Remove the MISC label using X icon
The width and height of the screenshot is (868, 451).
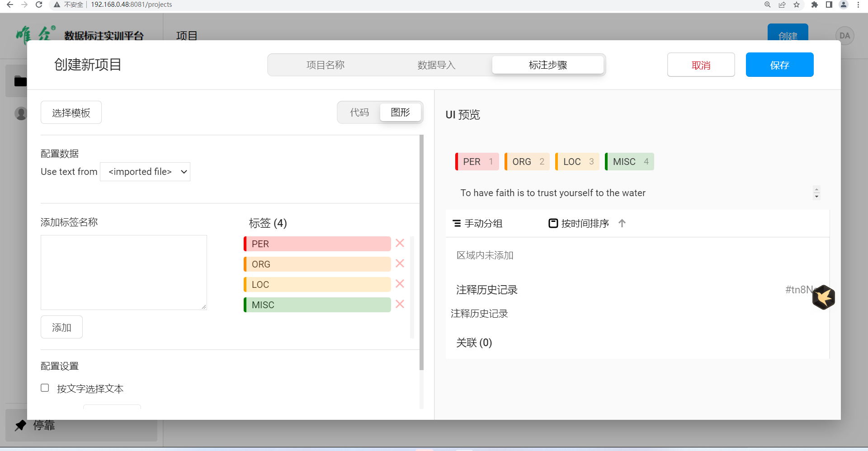(400, 304)
